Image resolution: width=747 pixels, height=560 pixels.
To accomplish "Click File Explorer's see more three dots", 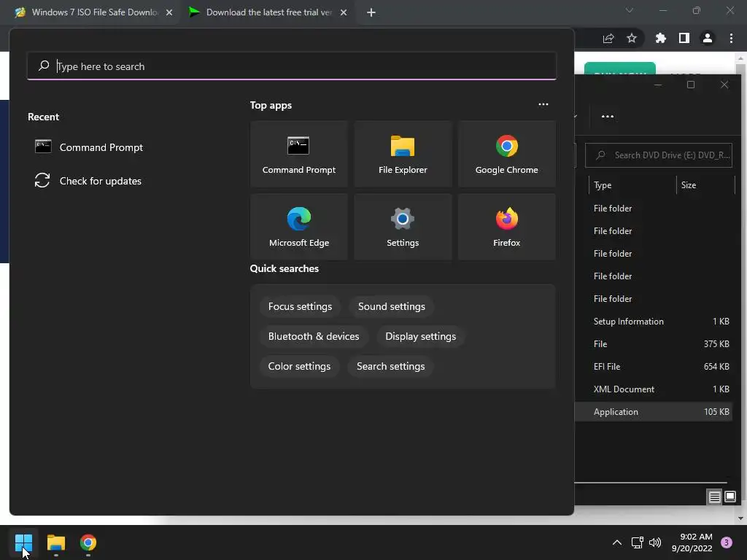I will point(608,116).
